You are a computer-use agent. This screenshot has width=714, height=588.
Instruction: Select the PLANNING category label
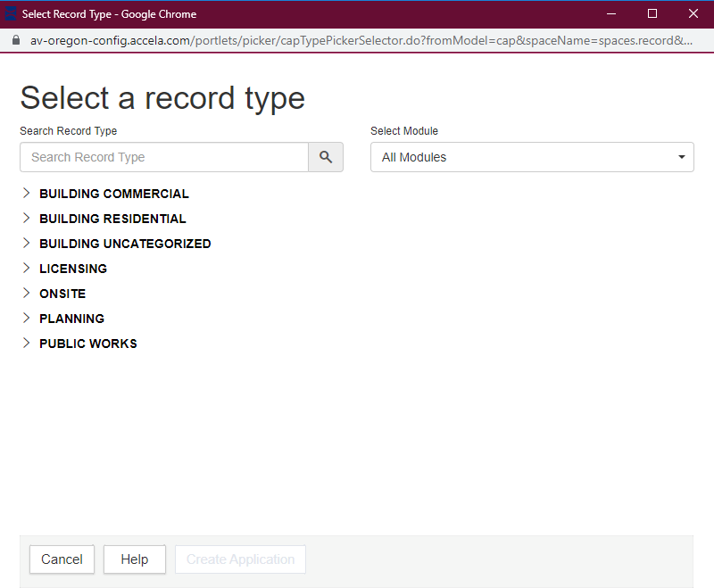71,319
